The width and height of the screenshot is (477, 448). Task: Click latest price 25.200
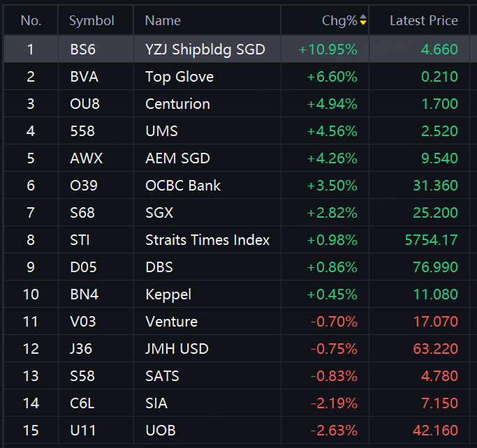(x=435, y=213)
